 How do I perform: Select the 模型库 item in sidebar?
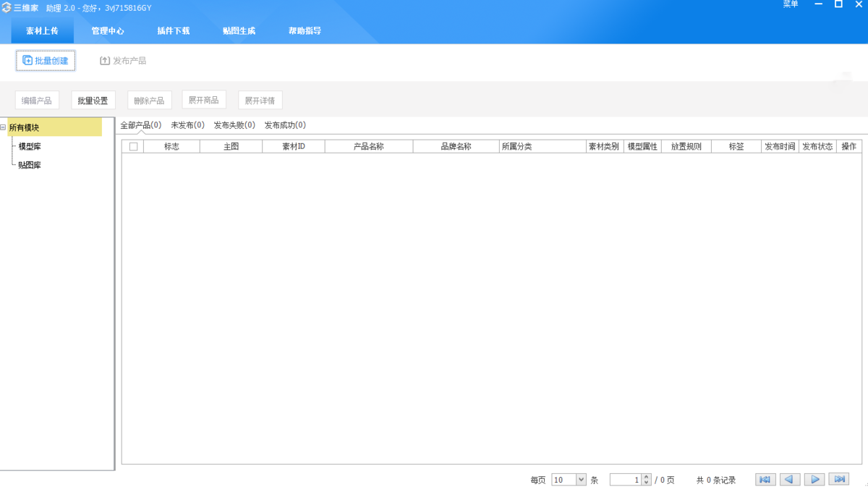point(29,146)
